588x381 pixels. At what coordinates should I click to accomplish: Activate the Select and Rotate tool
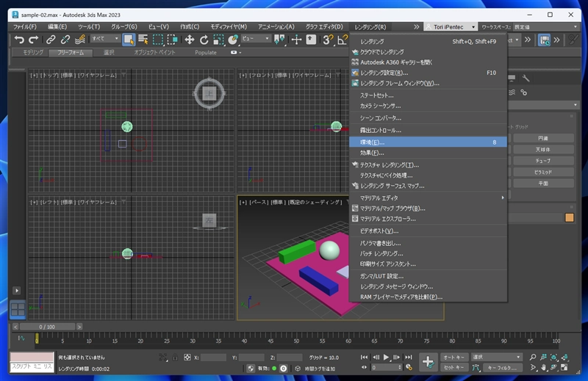pos(204,40)
